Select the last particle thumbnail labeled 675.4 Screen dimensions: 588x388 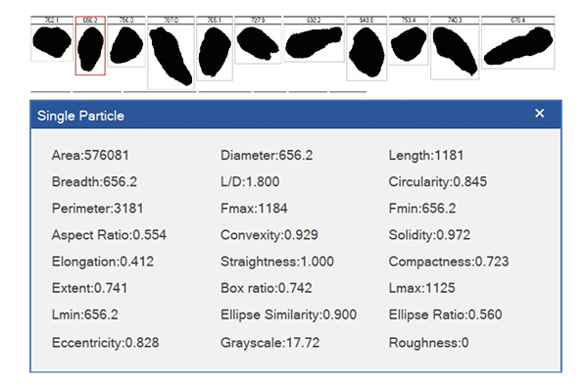point(517,42)
